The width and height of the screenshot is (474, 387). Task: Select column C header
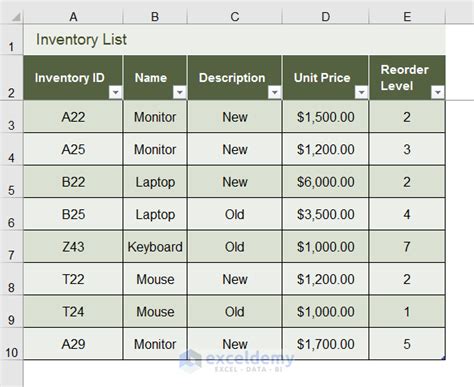235,17
